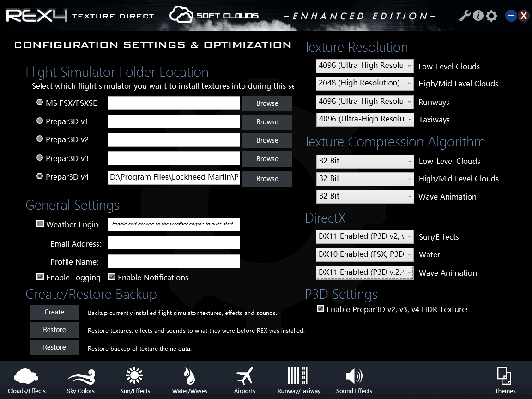Click the Prepar3D v2 path field

174,140
